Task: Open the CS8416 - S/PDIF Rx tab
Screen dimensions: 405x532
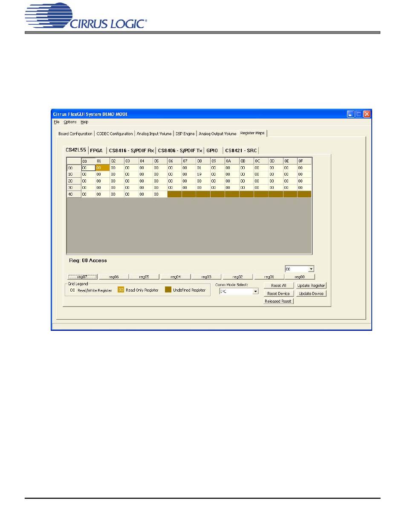Action: point(131,150)
